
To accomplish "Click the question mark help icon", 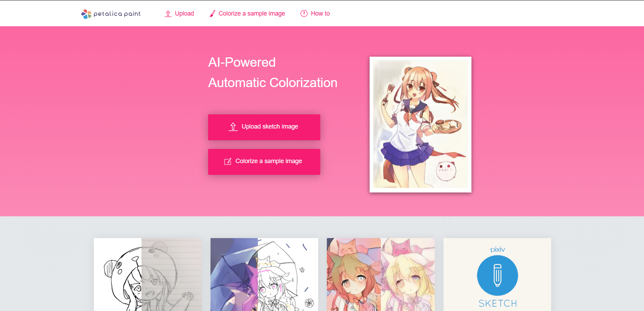I will pyautogui.click(x=304, y=13).
